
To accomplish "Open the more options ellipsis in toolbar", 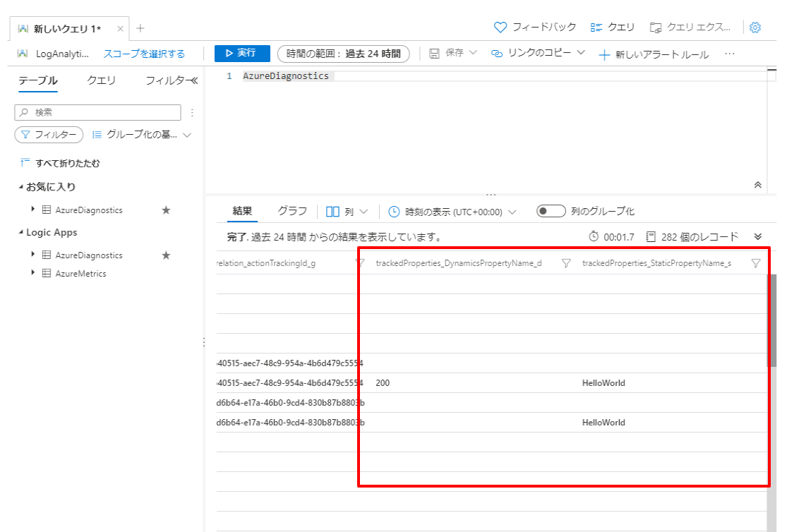I will coord(730,54).
